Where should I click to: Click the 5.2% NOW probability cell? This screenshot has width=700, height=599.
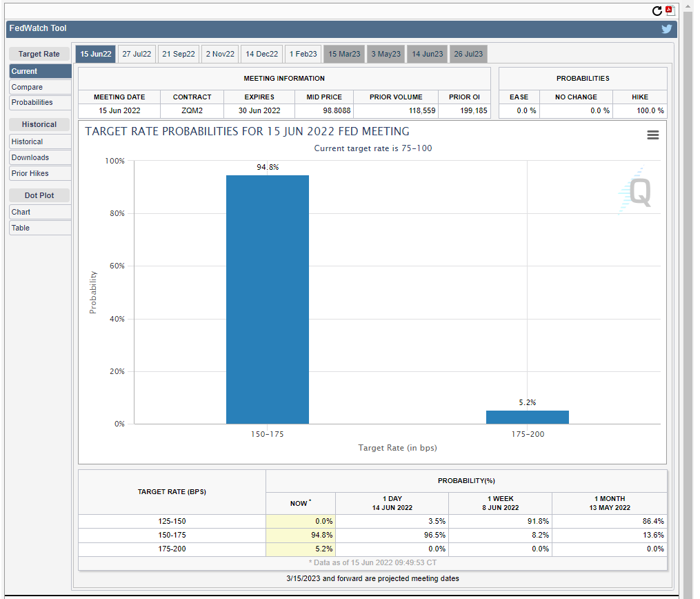pyautogui.click(x=301, y=549)
